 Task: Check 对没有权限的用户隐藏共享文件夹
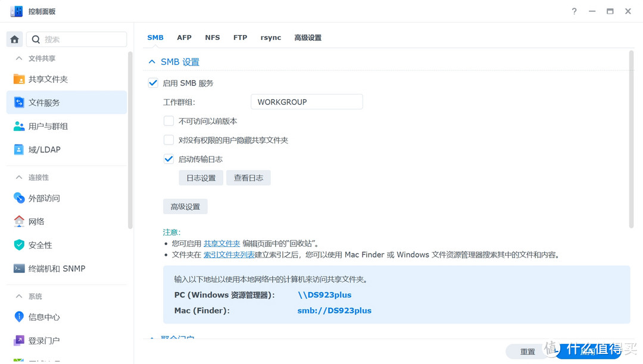pos(168,140)
